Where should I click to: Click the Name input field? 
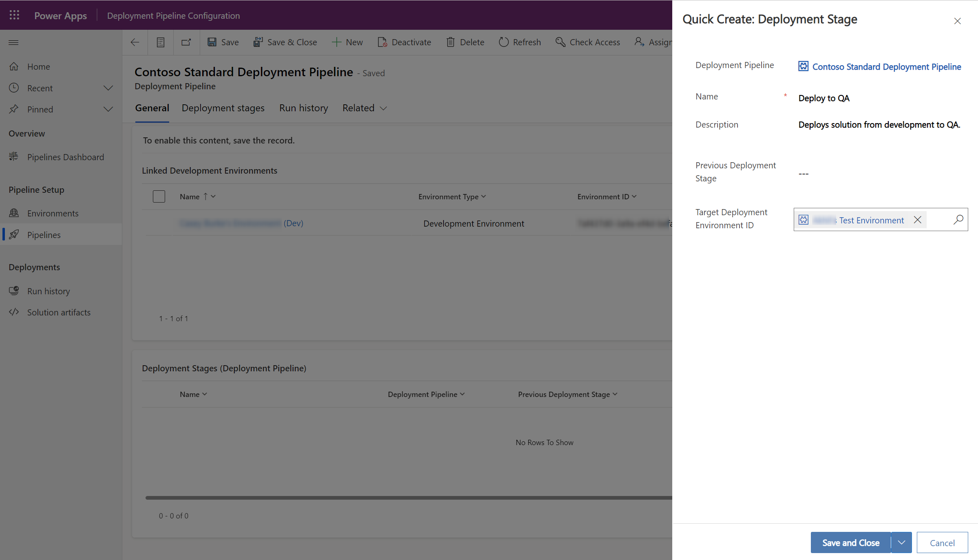point(873,97)
